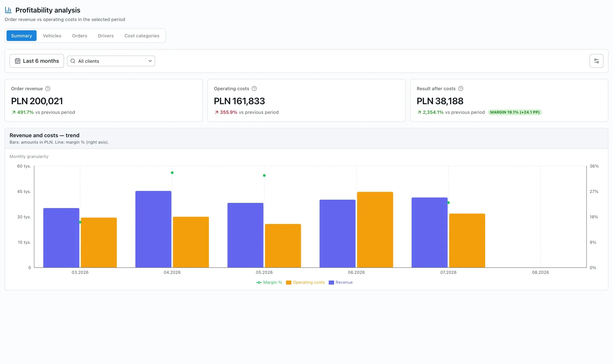Click the calendar icon in the Last 6 months button

18,61
